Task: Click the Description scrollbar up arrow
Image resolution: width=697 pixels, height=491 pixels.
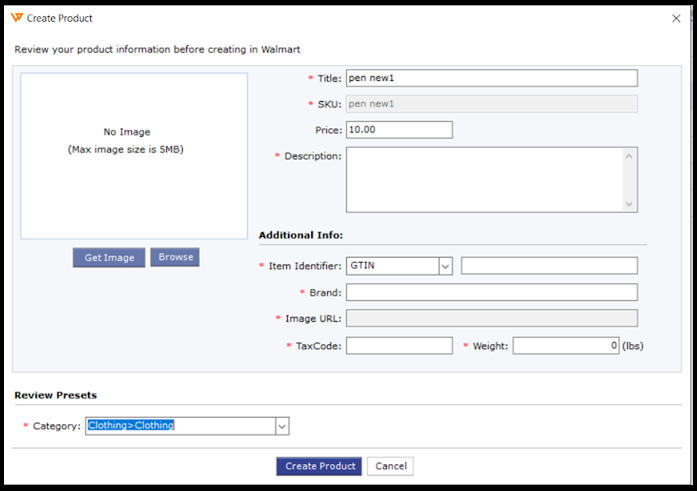Action: (x=629, y=156)
